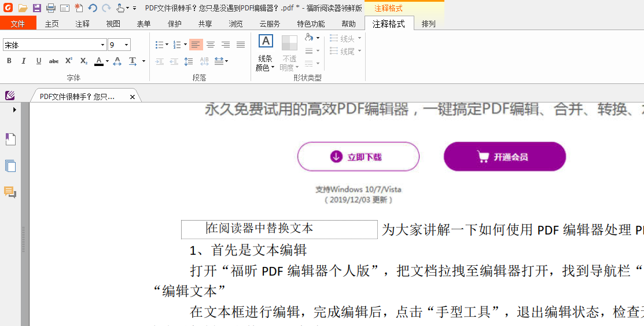
Task: Toggle superscript formatting
Action: pos(69,61)
